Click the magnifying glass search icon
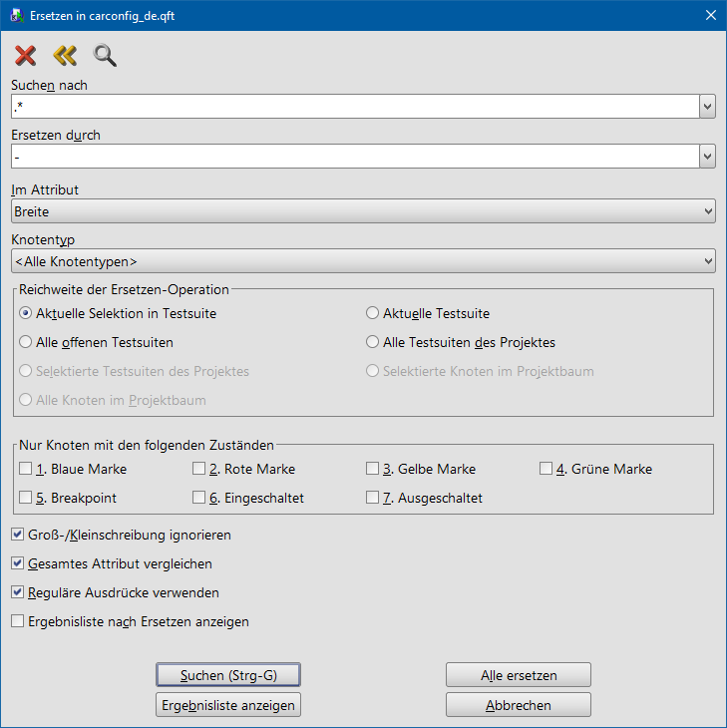This screenshot has width=727, height=728. click(105, 55)
